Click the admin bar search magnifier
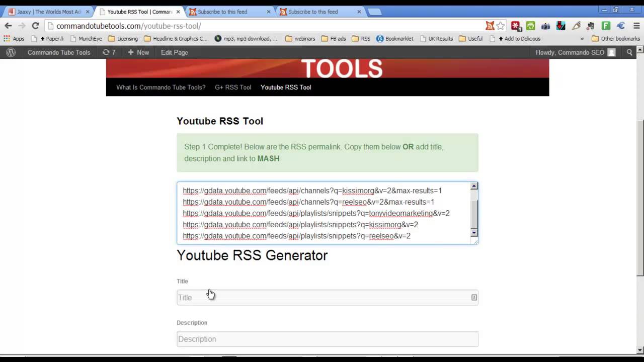 tap(629, 52)
